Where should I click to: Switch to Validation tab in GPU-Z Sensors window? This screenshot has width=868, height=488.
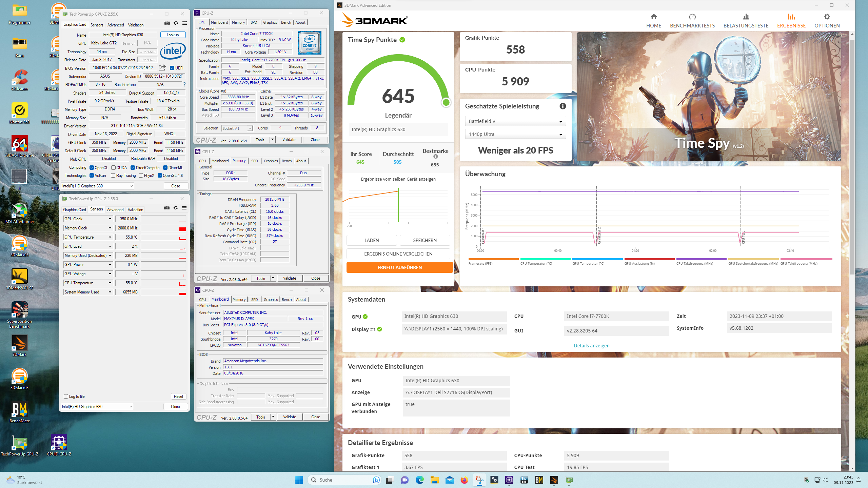point(136,209)
